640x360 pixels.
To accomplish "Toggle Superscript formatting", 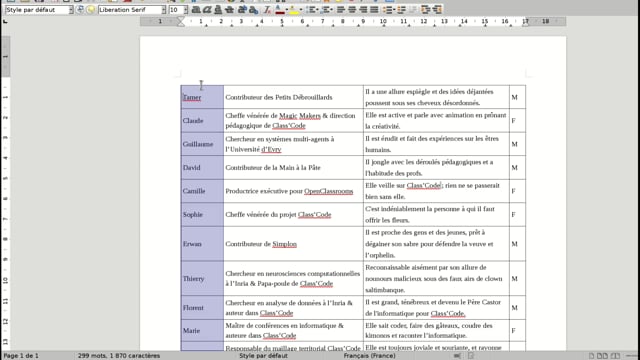I will pos(242,9).
